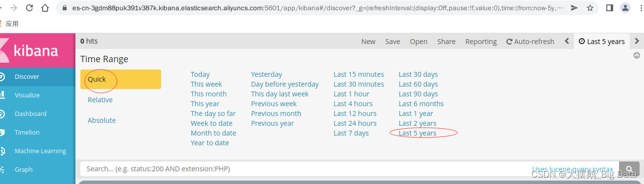Choose This week quick range

click(206, 84)
